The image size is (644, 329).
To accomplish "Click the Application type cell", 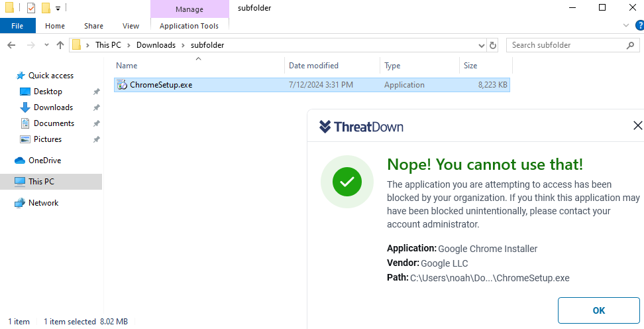I will [404, 85].
